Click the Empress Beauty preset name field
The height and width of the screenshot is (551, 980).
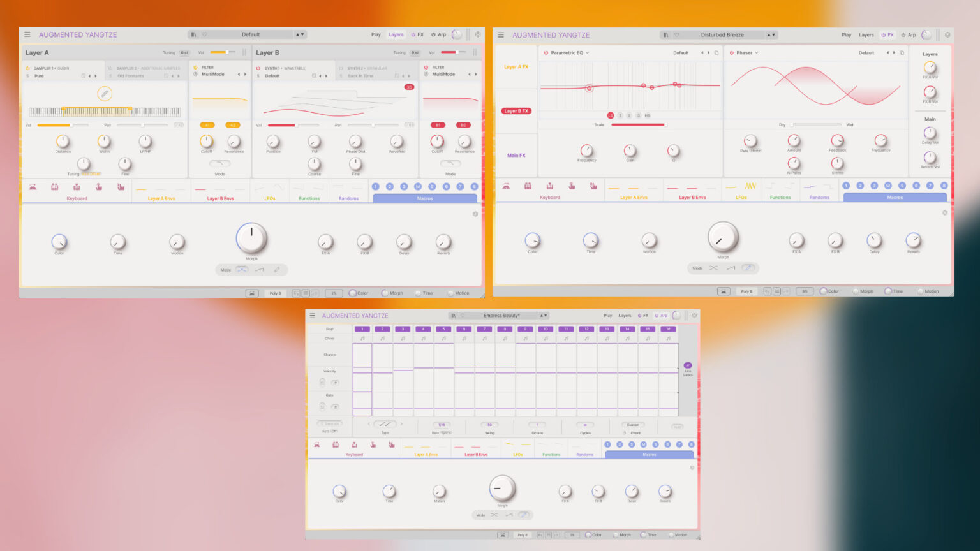[503, 315]
